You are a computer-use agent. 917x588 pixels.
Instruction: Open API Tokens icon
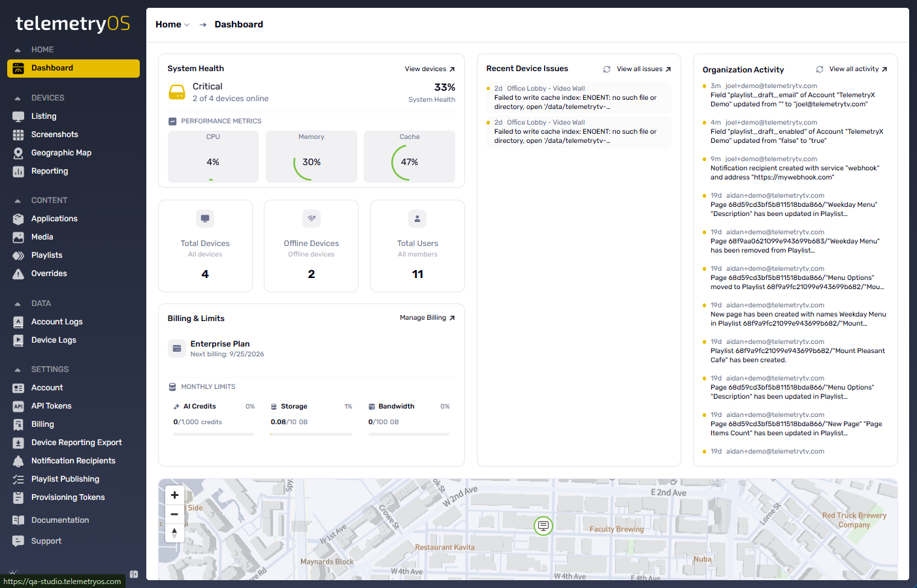[x=18, y=406]
